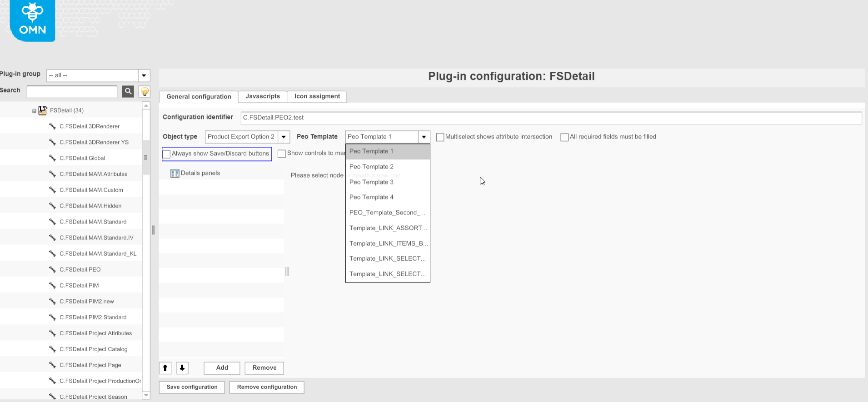The height and width of the screenshot is (402, 868).
Task: Click wrench icon of C.FSDetail.Project.Catalog
Action: pyautogui.click(x=53, y=349)
